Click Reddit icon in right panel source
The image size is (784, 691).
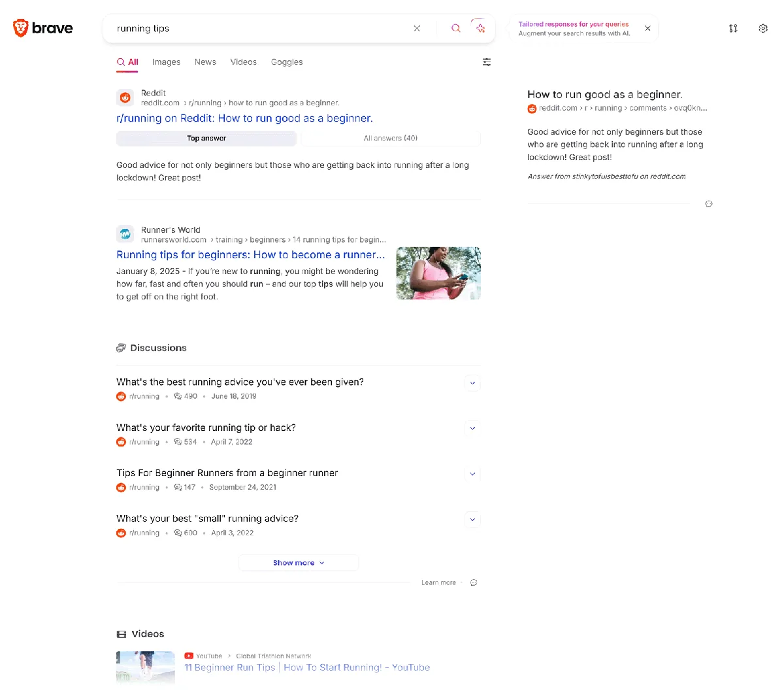tap(532, 109)
